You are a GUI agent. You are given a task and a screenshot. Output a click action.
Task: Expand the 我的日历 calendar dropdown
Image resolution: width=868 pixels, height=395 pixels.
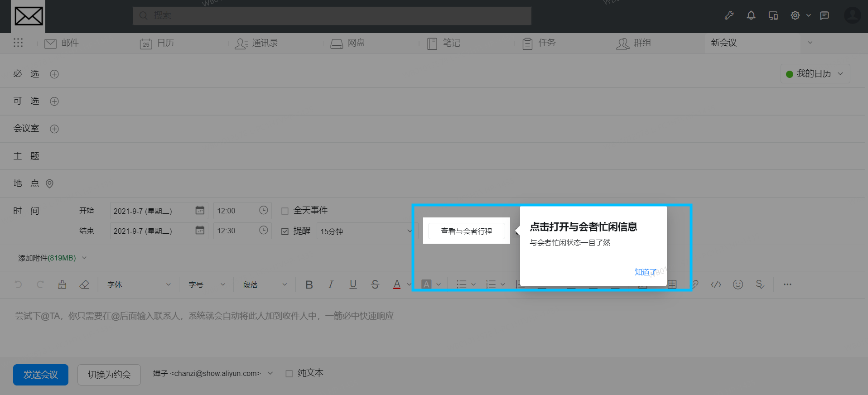(x=815, y=74)
